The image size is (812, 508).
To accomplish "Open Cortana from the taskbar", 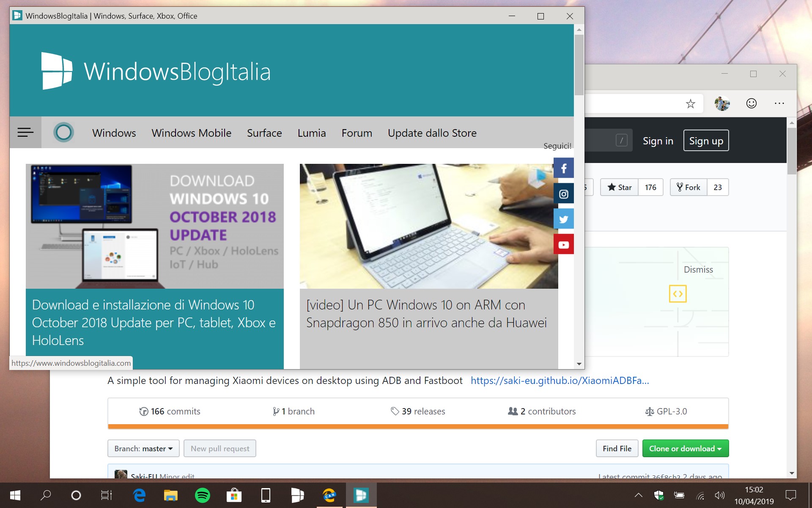I will pos(76,495).
